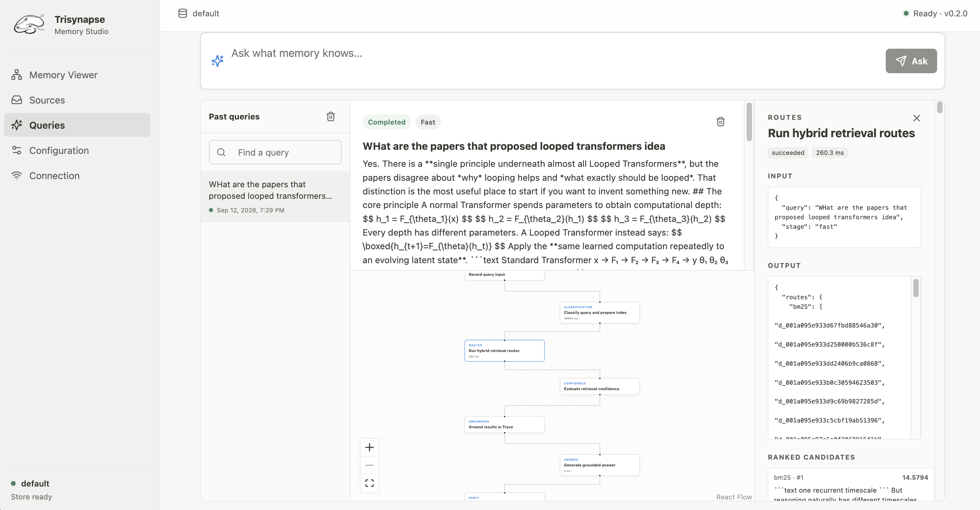Close the Routes detail panel
This screenshot has width=980, height=510.
point(916,118)
